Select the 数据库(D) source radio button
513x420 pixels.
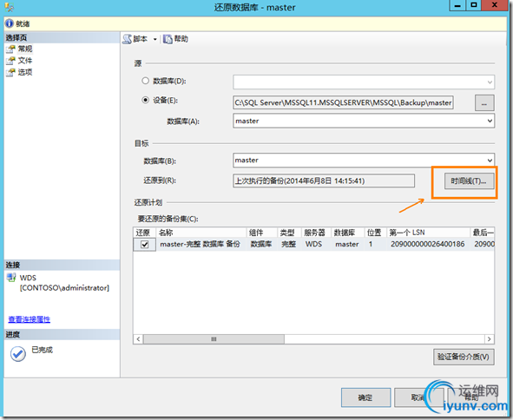click(145, 81)
